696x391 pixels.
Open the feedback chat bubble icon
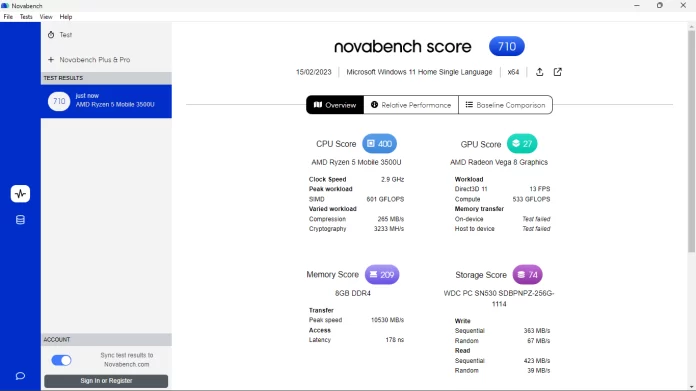click(20, 376)
